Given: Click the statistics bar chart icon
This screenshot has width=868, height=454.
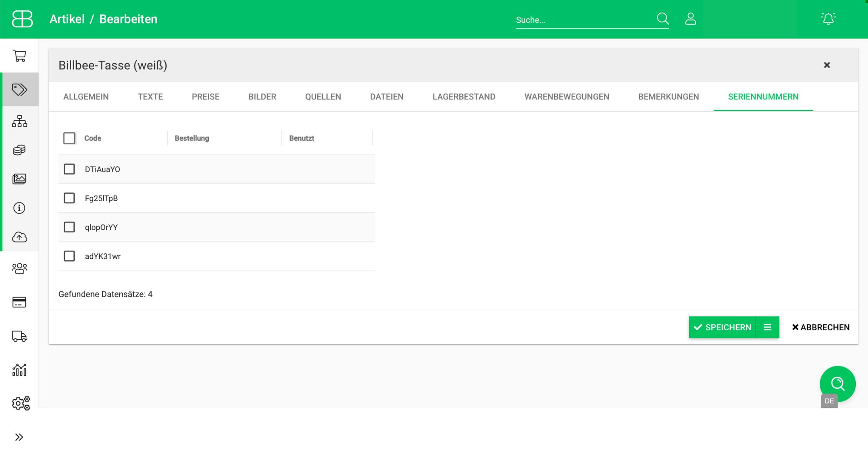Looking at the screenshot, I should pyautogui.click(x=20, y=370).
